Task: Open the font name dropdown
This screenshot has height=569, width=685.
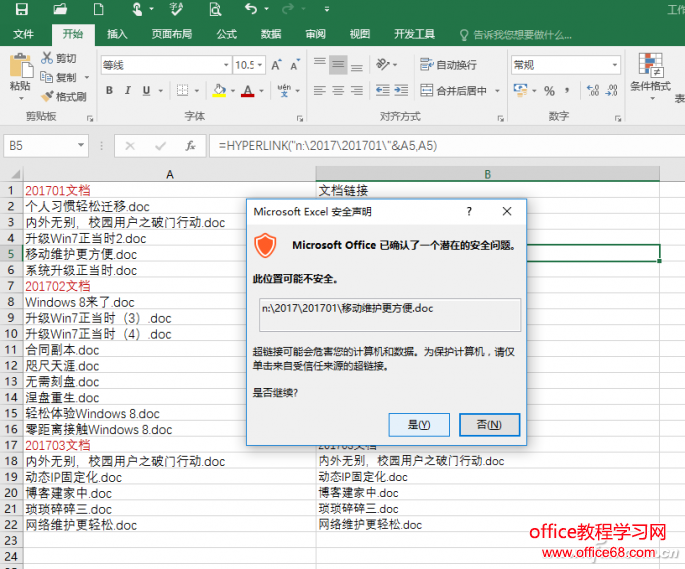Action: (223, 65)
